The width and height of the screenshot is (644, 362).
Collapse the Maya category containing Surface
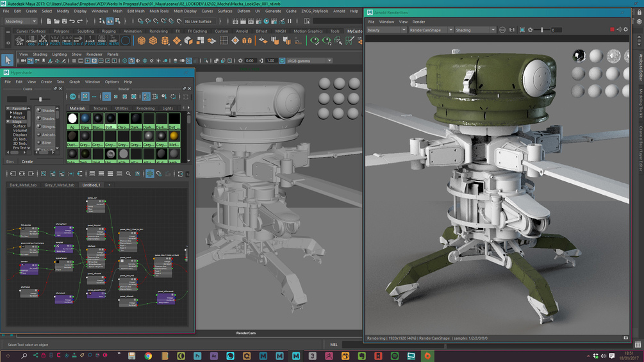pyautogui.click(x=8, y=122)
